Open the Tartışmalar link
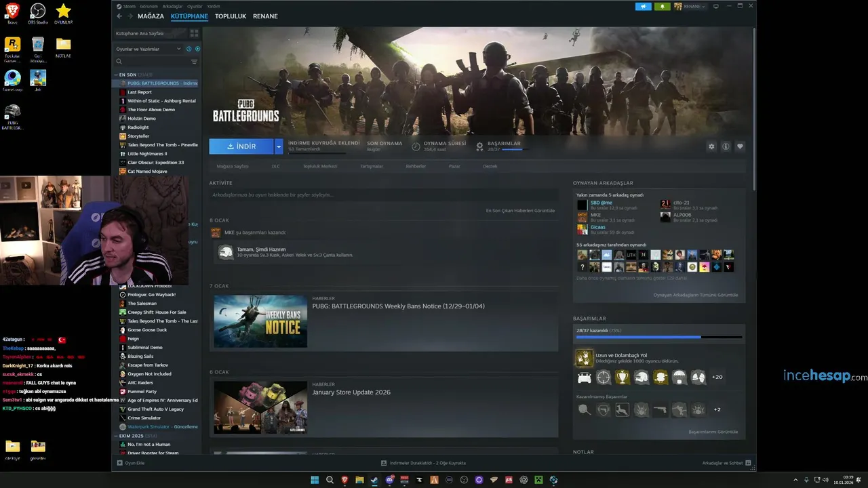 tap(372, 166)
